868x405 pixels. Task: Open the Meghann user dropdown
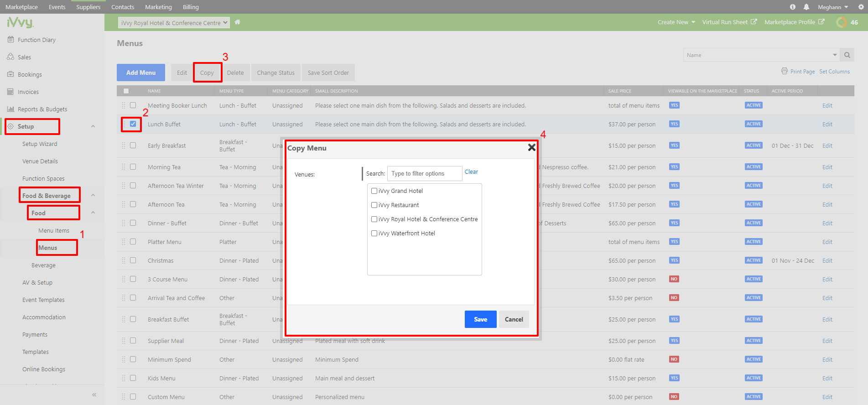(x=833, y=7)
